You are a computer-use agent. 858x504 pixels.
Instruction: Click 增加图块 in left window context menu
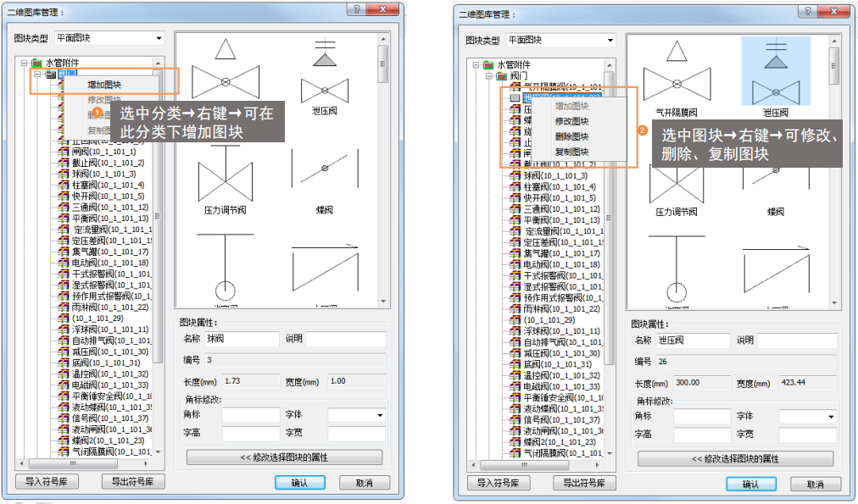[x=104, y=85]
